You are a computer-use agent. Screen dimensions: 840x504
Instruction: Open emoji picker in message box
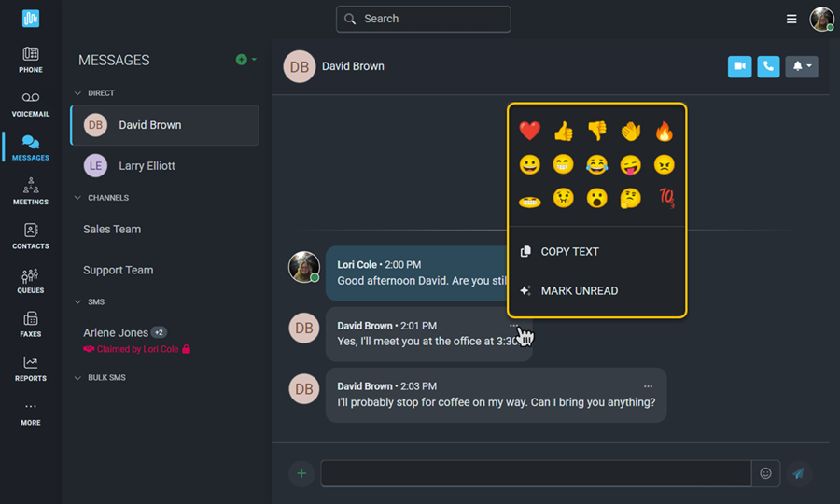click(765, 473)
